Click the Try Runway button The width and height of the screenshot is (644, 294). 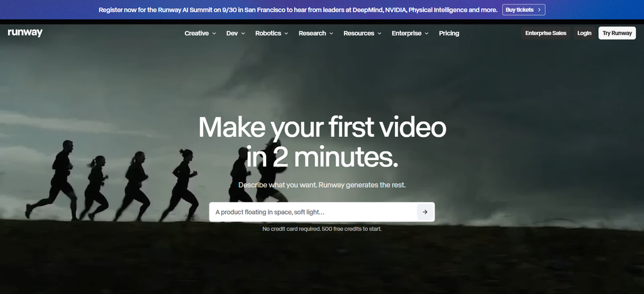pyautogui.click(x=617, y=33)
